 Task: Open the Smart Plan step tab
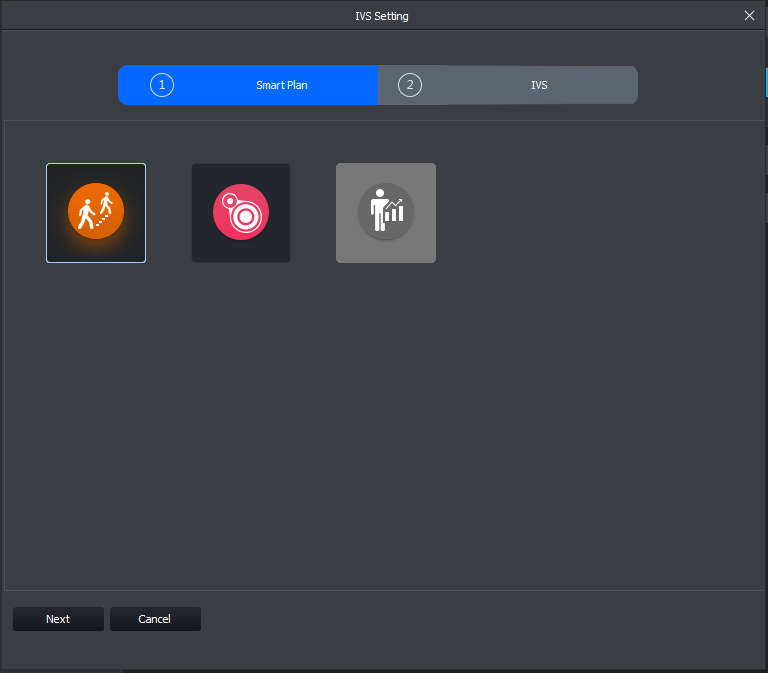(248, 85)
